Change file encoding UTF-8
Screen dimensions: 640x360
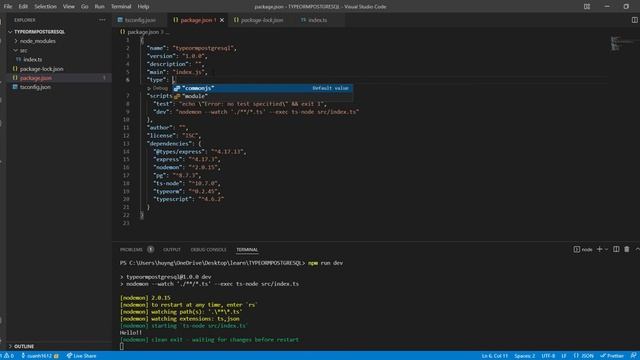tap(548, 356)
